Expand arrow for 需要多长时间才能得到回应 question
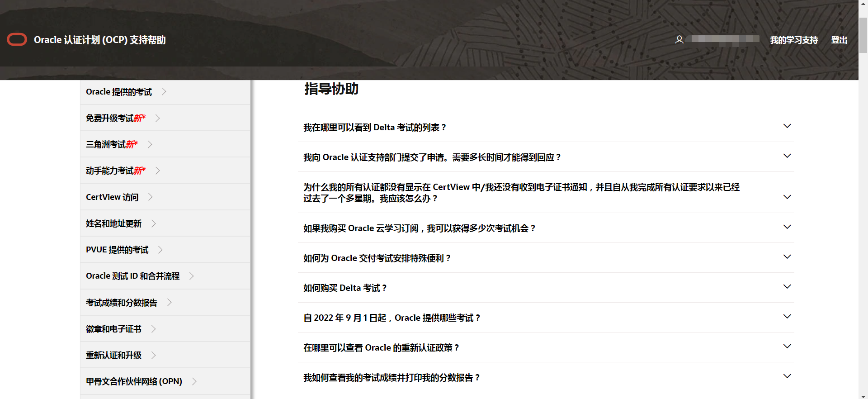 click(787, 156)
